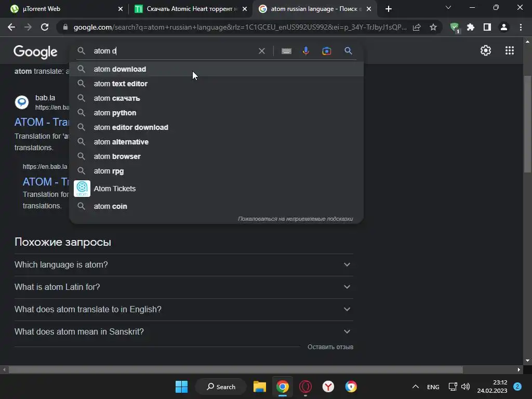Select the "atom russian language" tab
This screenshot has width=532, height=399.
314,9
